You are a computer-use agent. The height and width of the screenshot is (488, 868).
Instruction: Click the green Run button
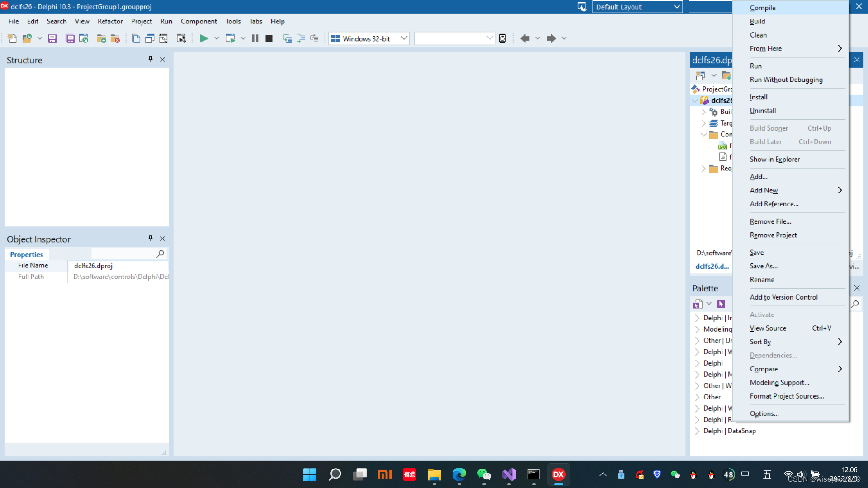[204, 38]
